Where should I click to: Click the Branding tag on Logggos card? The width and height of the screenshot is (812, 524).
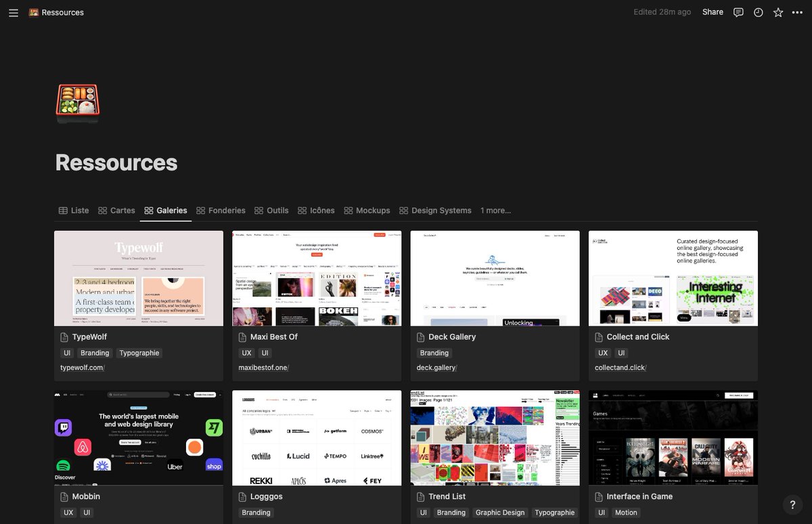click(256, 512)
